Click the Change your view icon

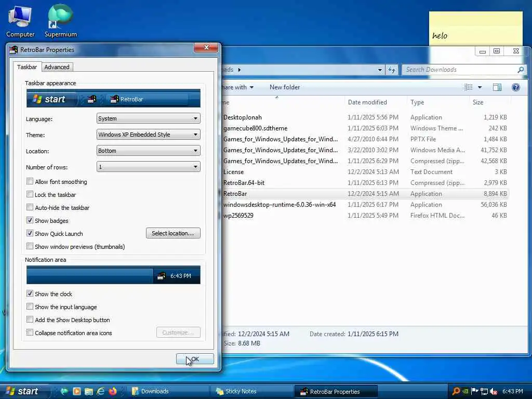pyautogui.click(x=469, y=87)
